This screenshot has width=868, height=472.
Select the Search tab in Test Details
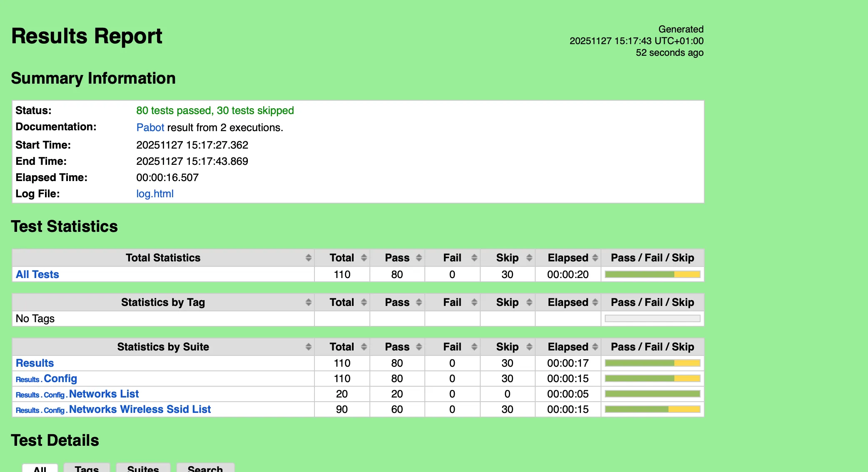(x=205, y=468)
